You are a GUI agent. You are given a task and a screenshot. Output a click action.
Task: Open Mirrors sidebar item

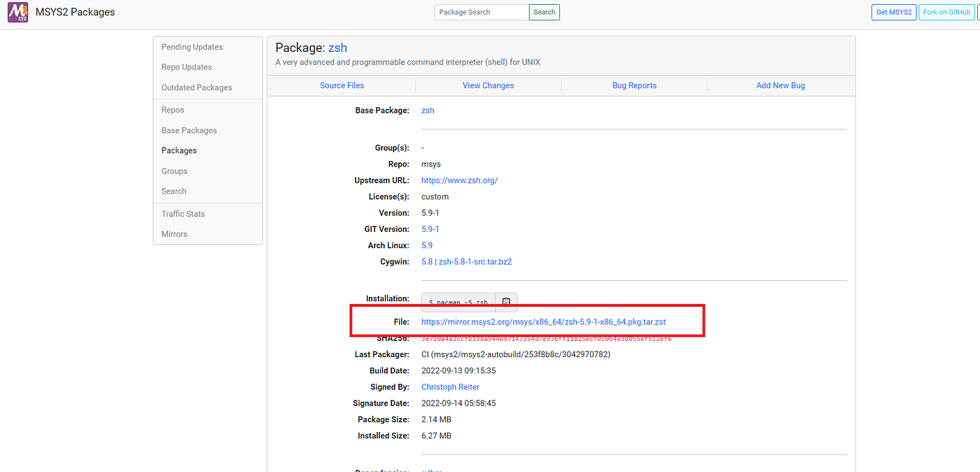click(x=174, y=234)
